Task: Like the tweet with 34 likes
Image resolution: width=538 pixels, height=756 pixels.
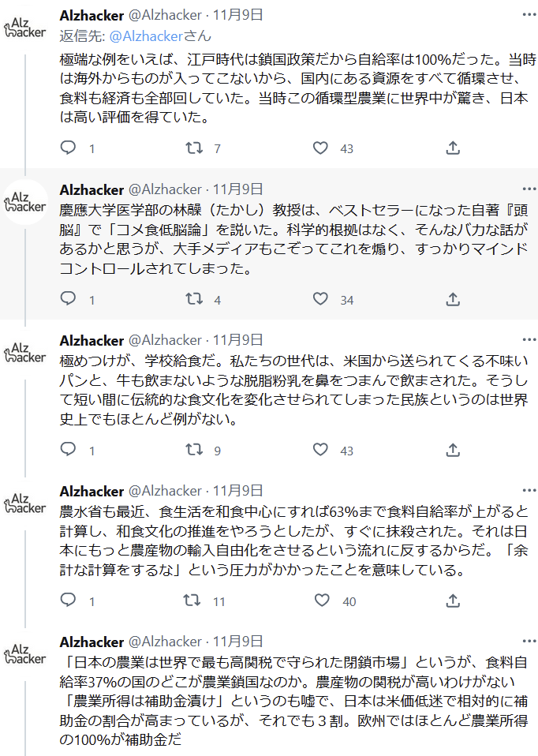Action: 320,299
